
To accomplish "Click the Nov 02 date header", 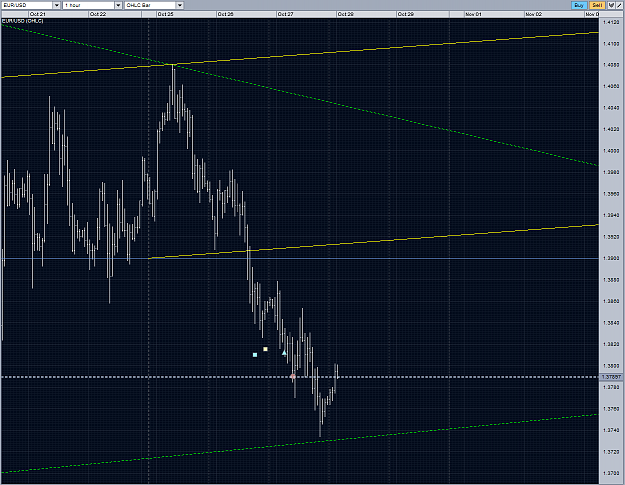I will pos(534,14).
